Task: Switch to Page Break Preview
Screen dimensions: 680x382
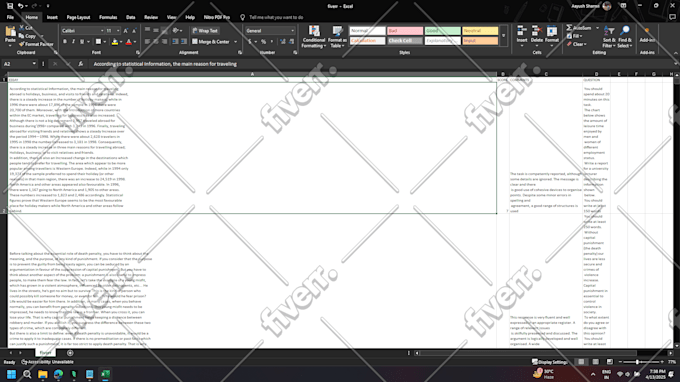Action: [x=610, y=362]
